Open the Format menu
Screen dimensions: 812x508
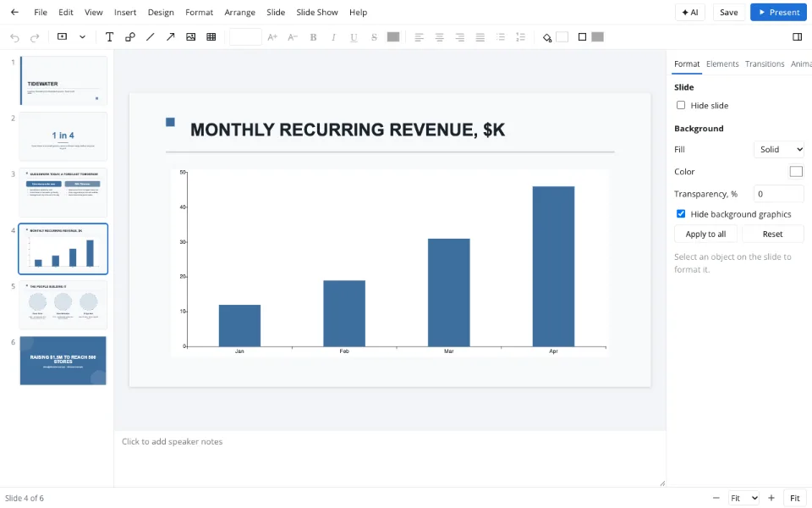[200, 12]
